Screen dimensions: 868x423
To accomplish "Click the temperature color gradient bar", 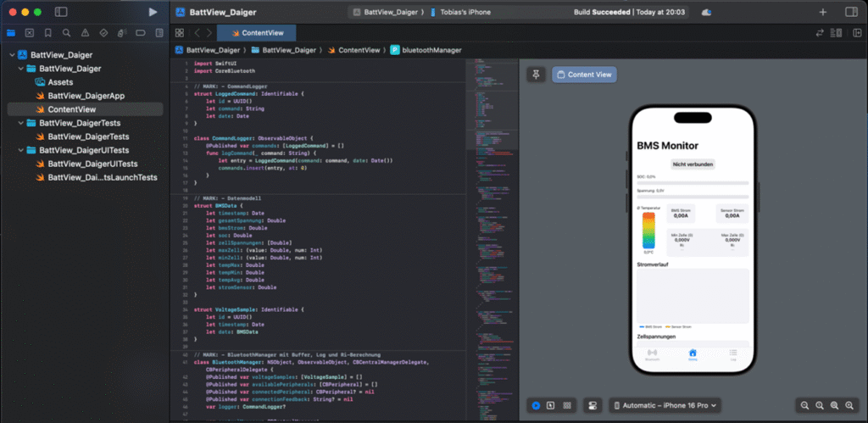I will pyautogui.click(x=648, y=229).
